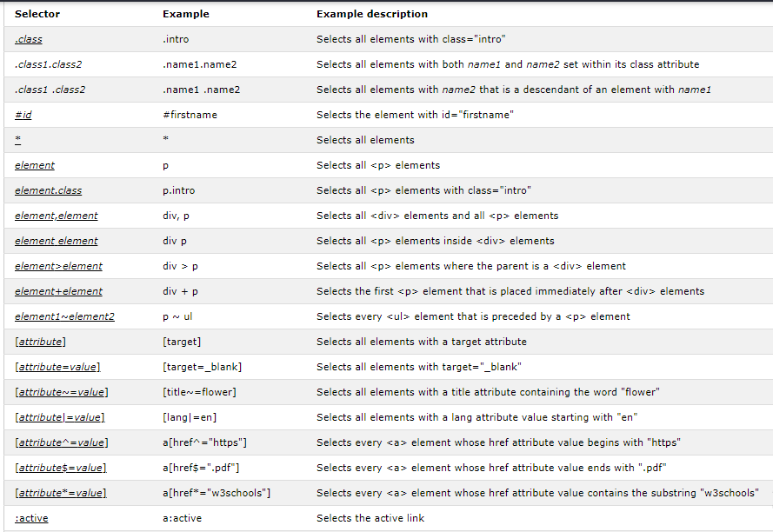773x532 pixels.
Task: Open the [attribute] selector link
Action: pos(40,342)
